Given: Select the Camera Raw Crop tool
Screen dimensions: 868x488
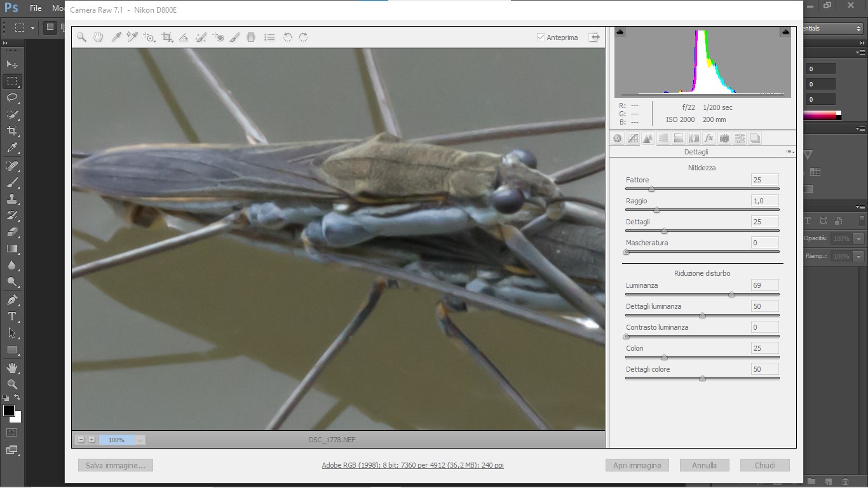Looking at the screenshot, I should pos(167,37).
